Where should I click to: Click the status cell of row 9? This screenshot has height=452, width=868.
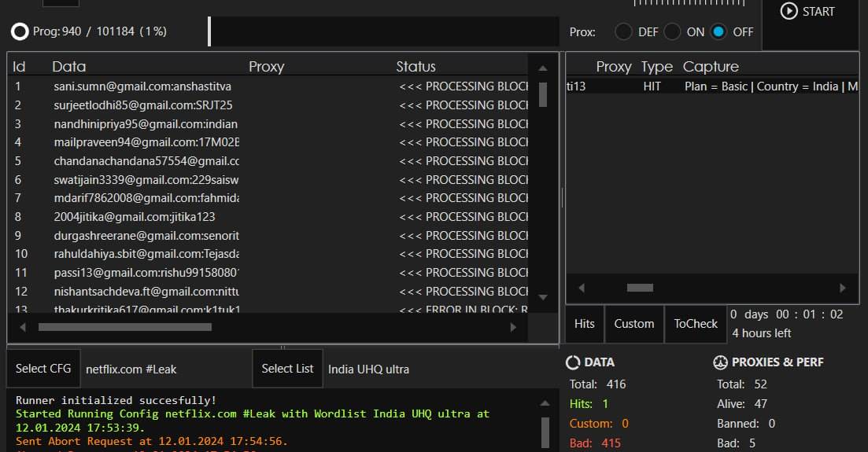[464, 236]
